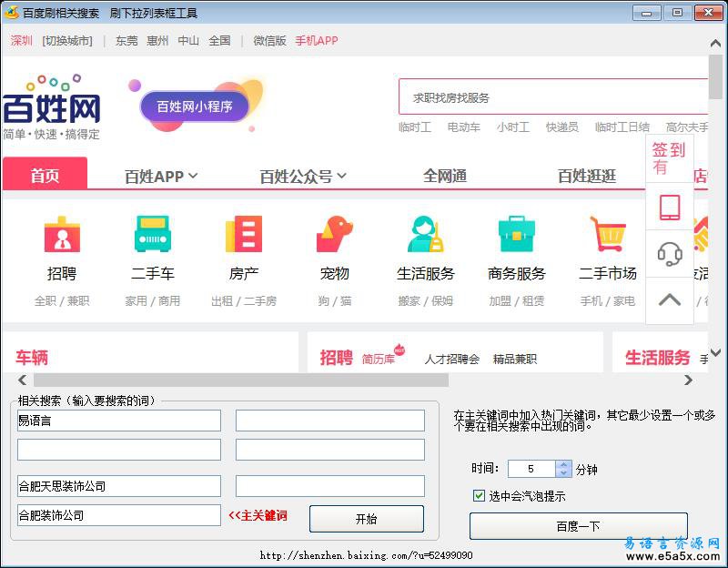Open the 手机APP link
The image size is (728, 568).
click(x=317, y=41)
